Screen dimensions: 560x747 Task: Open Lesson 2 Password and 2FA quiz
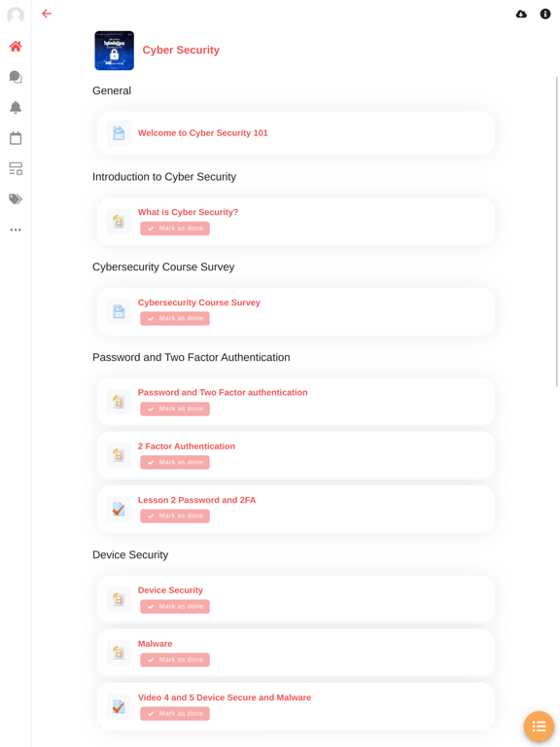[196, 500]
